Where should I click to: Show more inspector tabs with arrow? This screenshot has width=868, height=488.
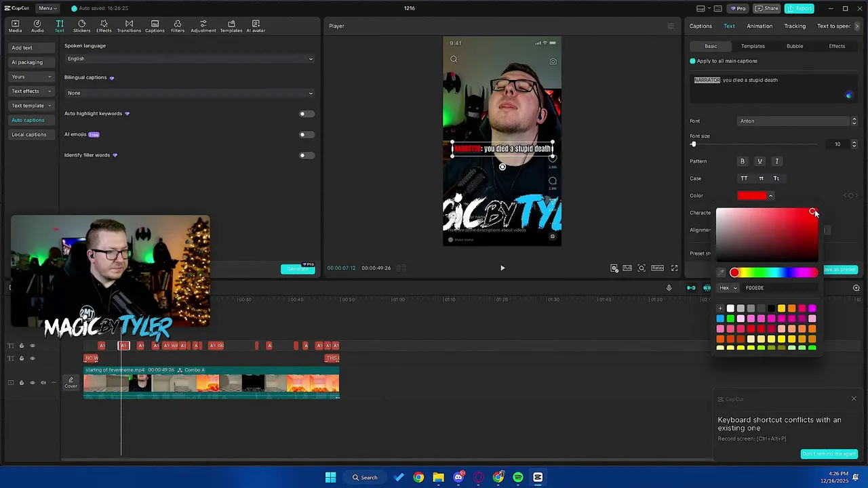[857, 26]
